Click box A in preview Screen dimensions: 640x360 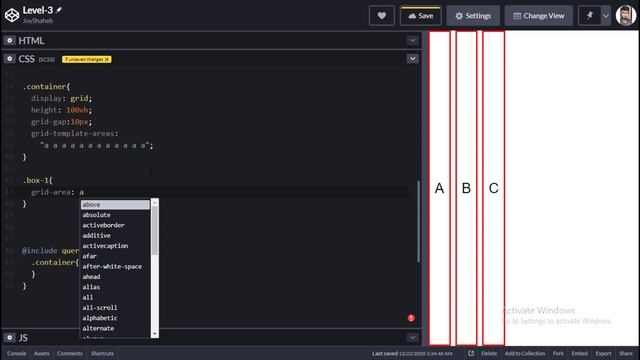coord(439,188)
